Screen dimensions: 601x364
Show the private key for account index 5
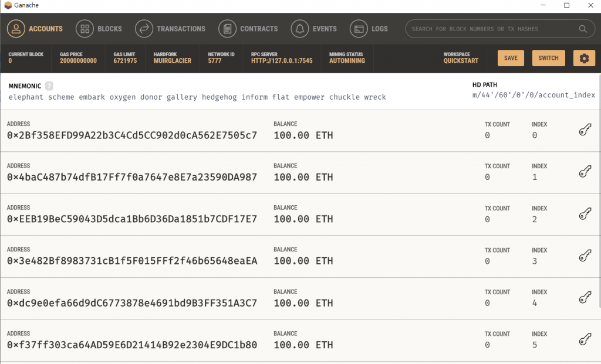[x=585, y=339]
